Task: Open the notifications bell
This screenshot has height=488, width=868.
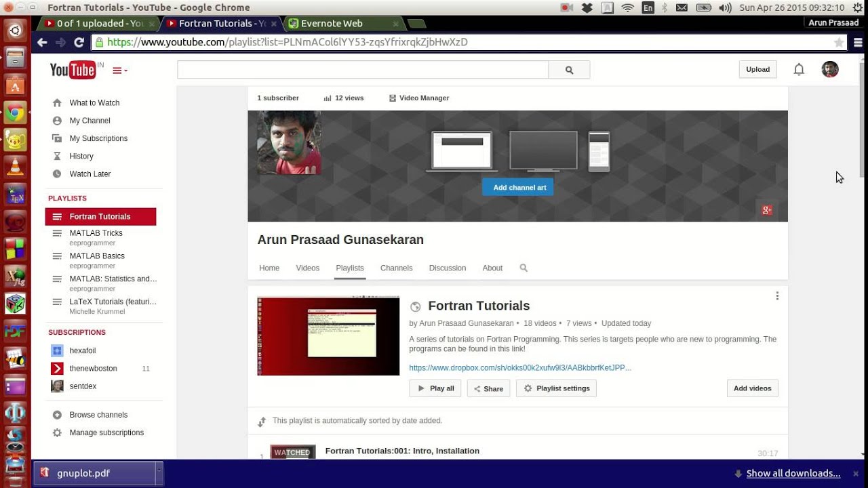Action: tap(799, 69)
